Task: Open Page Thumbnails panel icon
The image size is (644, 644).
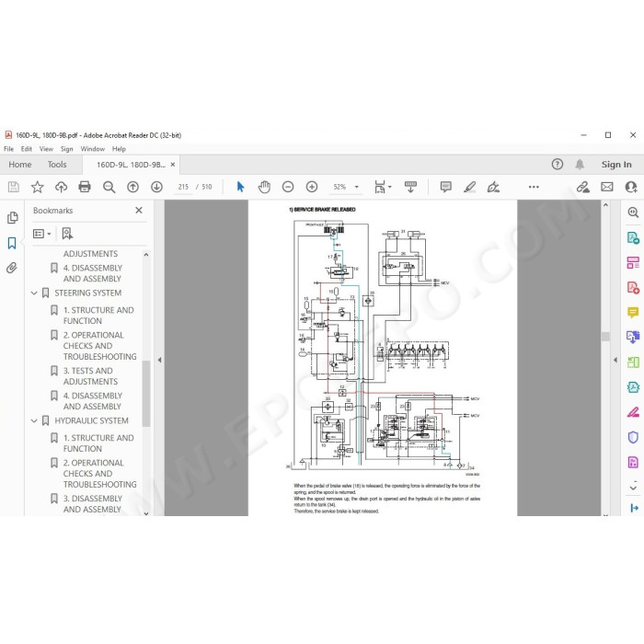Action: [12, 217]
